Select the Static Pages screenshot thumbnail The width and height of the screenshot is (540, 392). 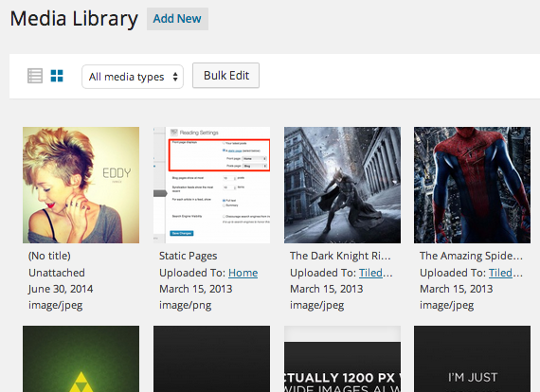tap(211, 185)
